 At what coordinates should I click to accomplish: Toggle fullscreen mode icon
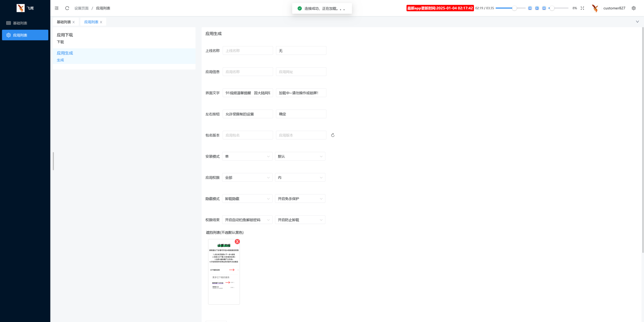pyautogui.click(x=582, y=8)
